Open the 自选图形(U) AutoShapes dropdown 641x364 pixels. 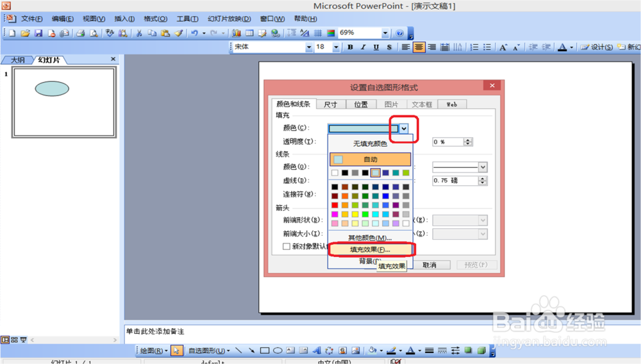209,351
